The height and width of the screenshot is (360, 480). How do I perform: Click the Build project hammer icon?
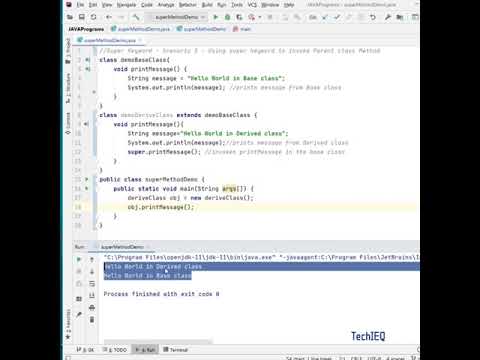pyautogui.click(x=136, y=17)
